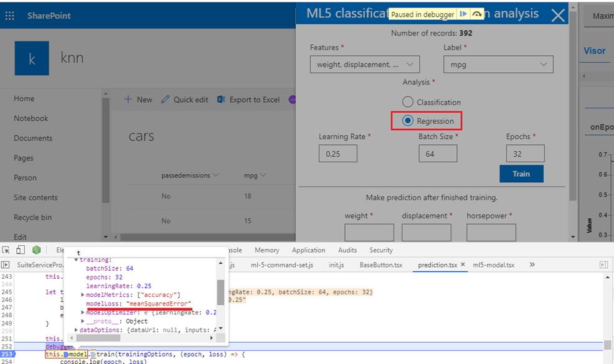Toggle the device toolbar icon in DevTools
Screen dimensions: 614x364
21,250
